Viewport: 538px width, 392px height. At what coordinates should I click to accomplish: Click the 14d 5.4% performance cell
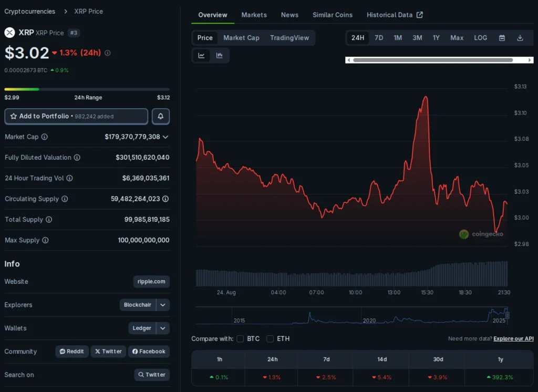click(382, 377)
